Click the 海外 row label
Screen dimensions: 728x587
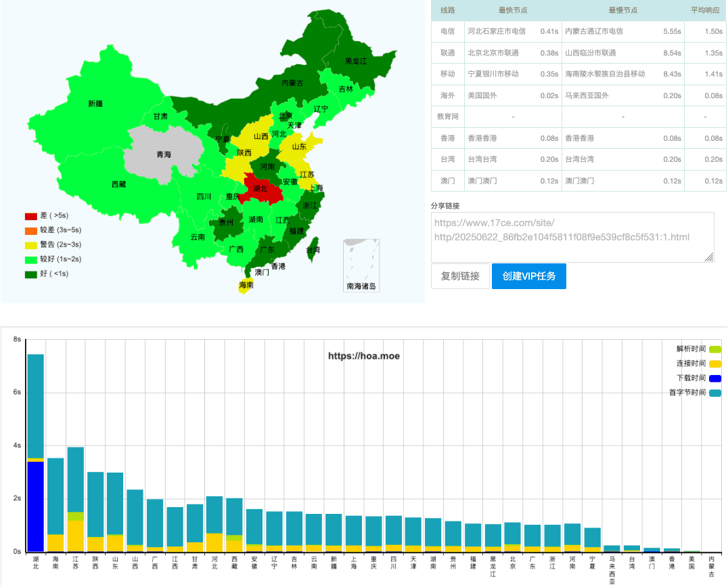(448, 95)
